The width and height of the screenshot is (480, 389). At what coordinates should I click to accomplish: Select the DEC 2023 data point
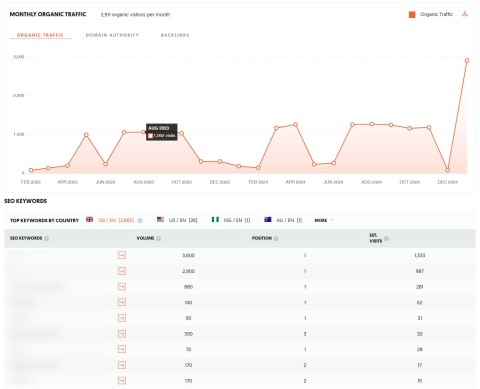coord(219,161)
